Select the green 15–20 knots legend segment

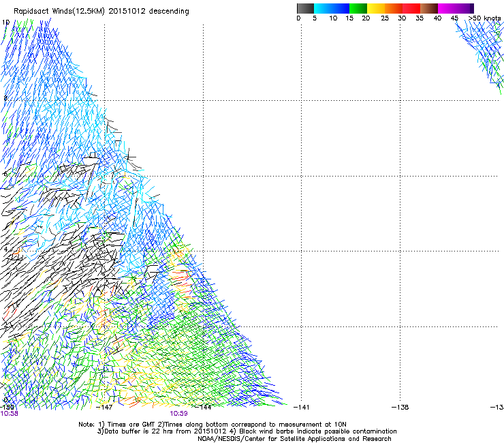[x=358, y=8]
